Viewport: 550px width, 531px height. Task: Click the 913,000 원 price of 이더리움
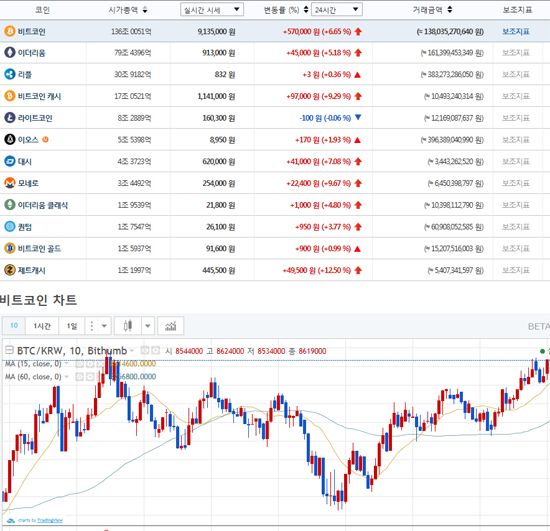click(x=219, y=53)
